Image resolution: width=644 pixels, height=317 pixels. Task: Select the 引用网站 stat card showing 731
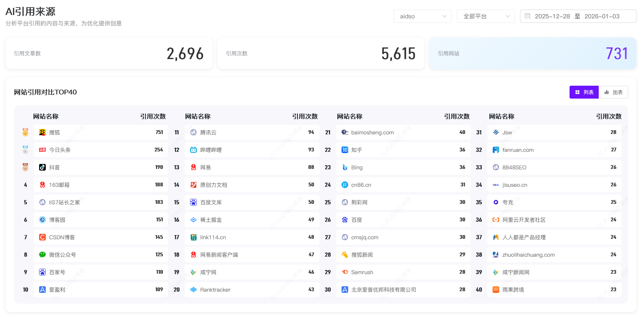pos(533,54)
